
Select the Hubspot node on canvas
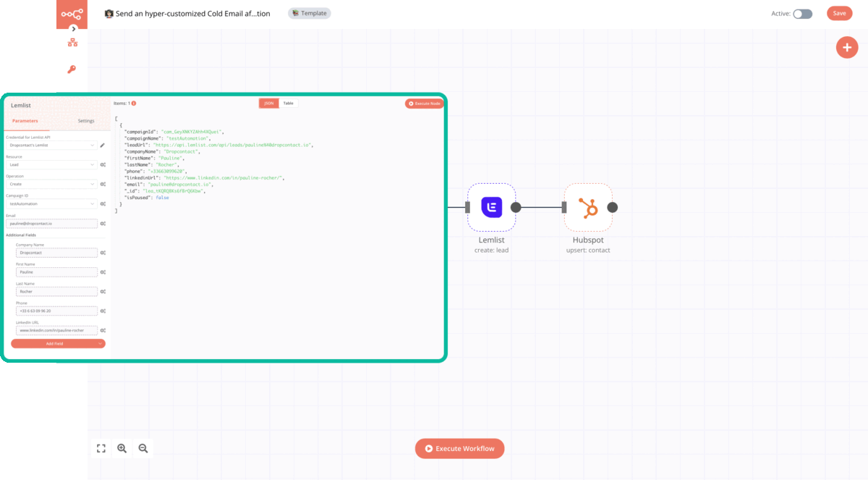click(588, 208)
